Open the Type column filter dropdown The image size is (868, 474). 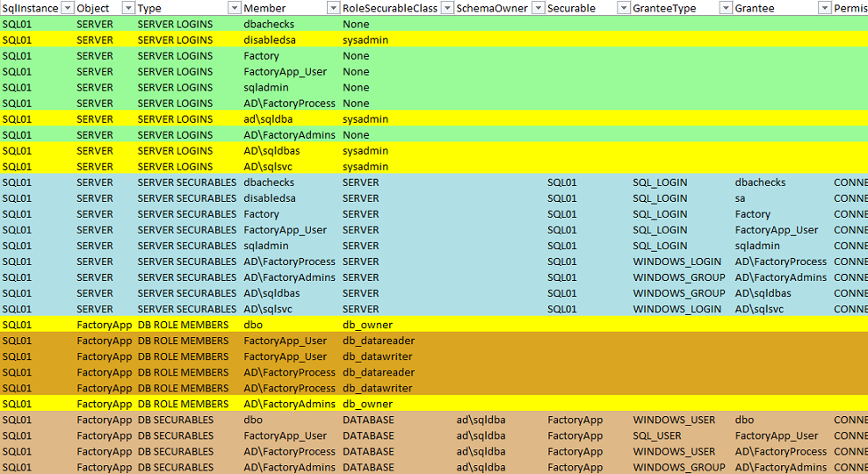[x=235, y=8]
